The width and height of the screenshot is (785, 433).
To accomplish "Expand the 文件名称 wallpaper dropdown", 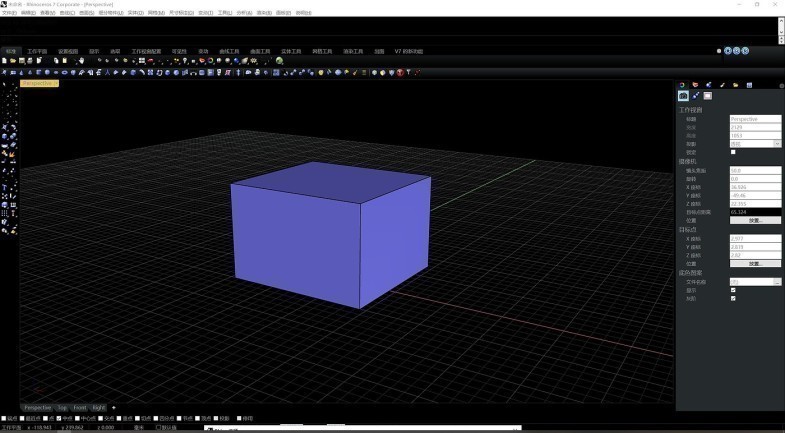I will (777, 282).
